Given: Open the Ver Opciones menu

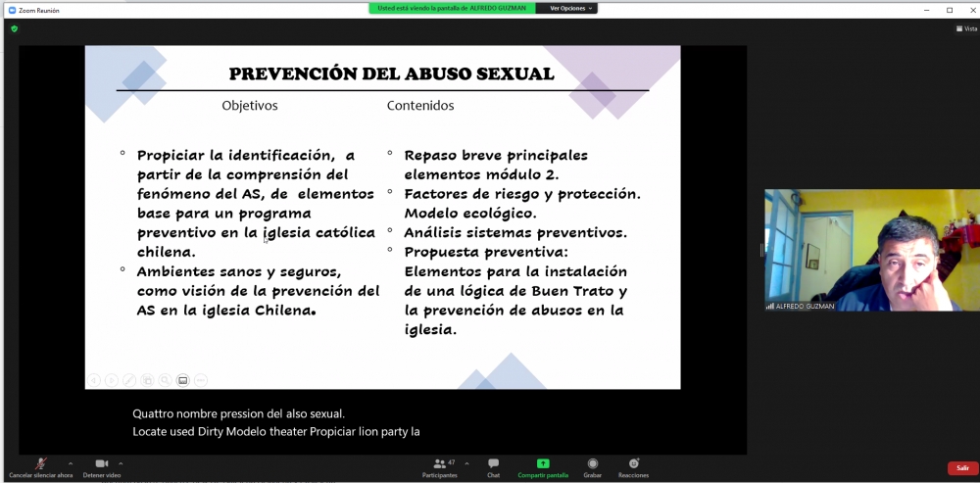Looking at the screenshot, I should tap(567, 8).
